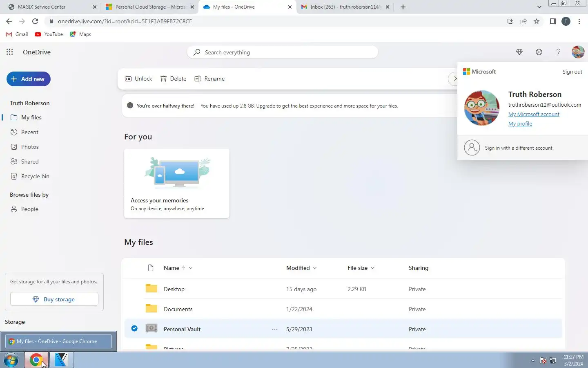
Task: Open Photos in the sidebar
Action: point(30,147)
